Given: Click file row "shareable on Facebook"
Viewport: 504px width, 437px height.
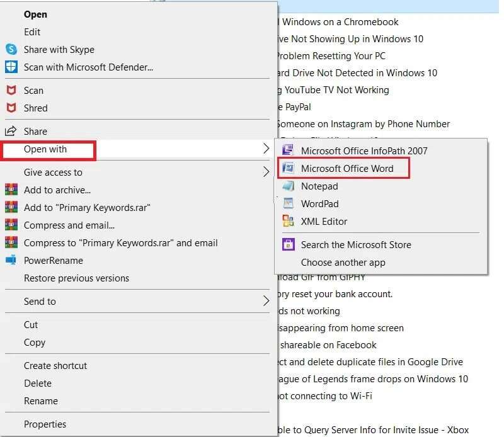Looking at the screenshot, I should pos(327,345).
